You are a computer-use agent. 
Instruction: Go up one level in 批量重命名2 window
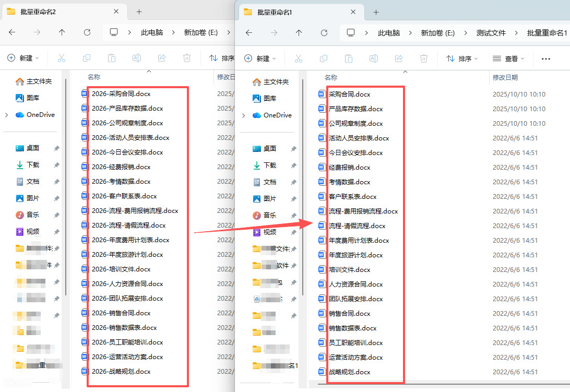click(x=62, y=32)
